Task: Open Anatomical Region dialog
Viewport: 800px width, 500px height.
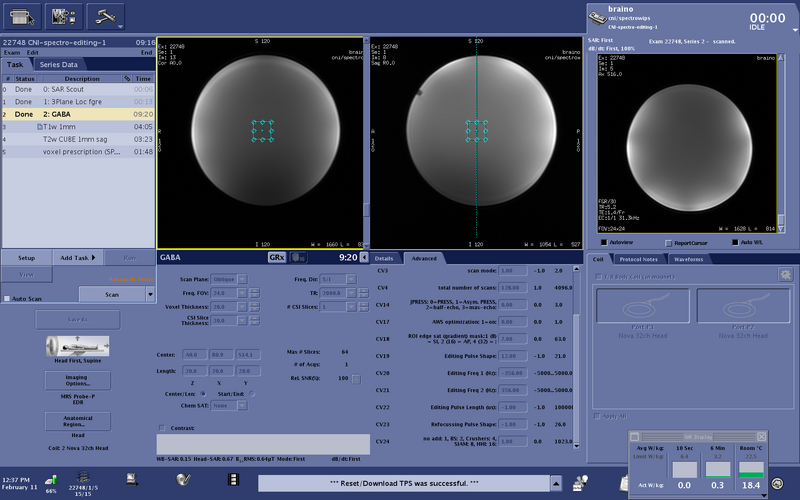Action: tap(78, 421)
